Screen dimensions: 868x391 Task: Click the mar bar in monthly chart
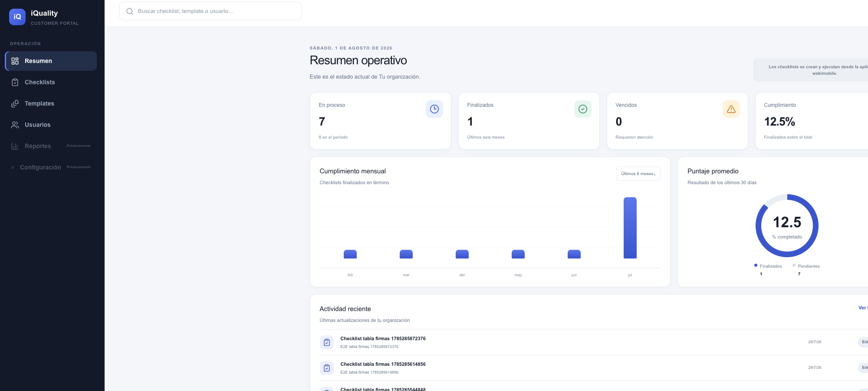406,254
